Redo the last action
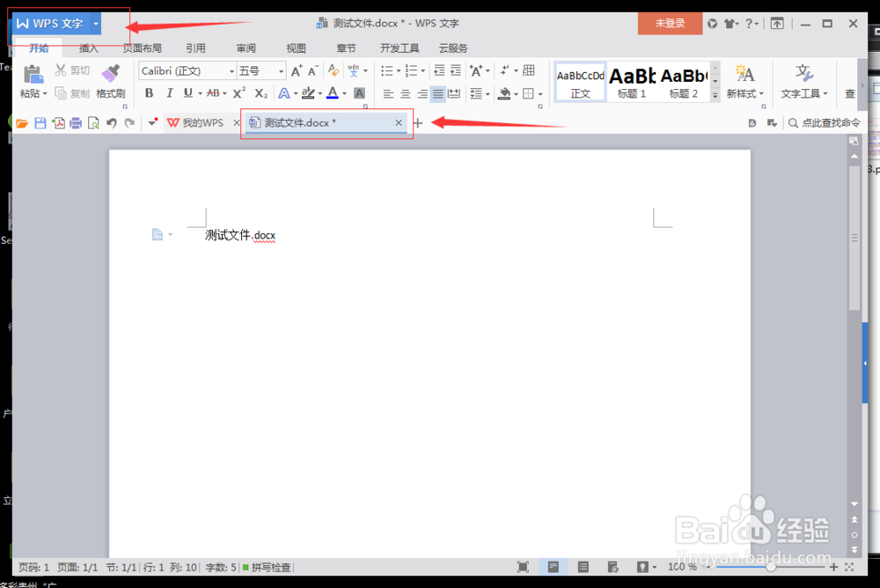Image resolution: width=880 pixels, height=588 pixels. pyautogui.click(x=129, y=123)
